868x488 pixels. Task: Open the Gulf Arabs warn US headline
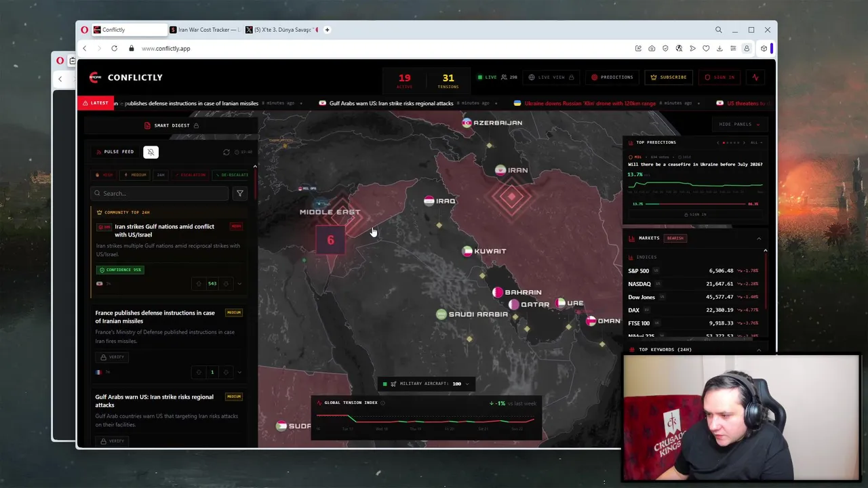(154, 401)
